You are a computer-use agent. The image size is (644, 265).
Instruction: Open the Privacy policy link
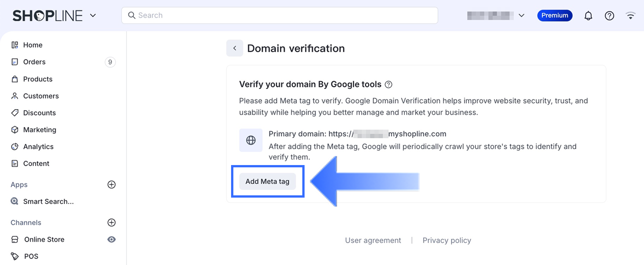(x=447, y=240)
